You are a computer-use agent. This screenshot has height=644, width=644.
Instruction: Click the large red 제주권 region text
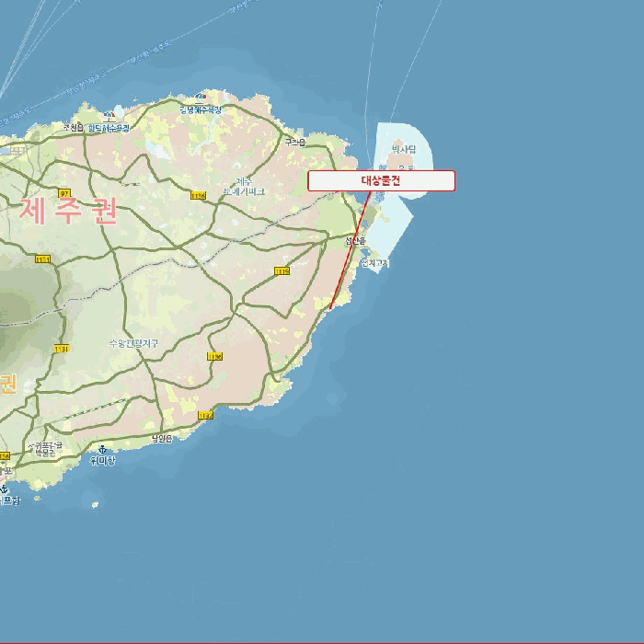tap(69, 212)
